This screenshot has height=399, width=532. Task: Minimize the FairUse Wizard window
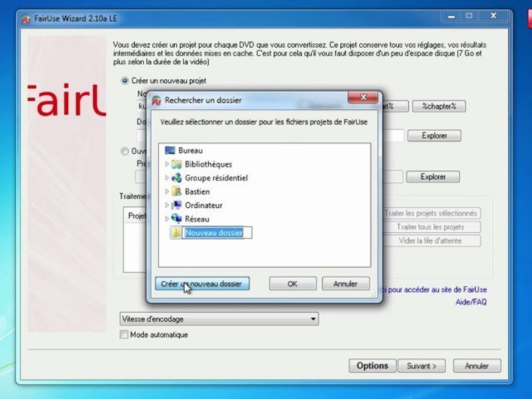click(451, 16)
